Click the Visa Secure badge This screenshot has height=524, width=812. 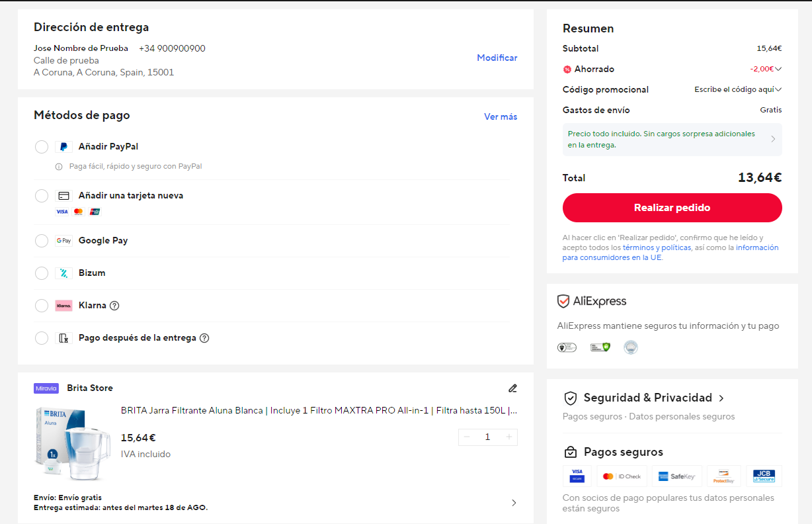tap(577, 476)
